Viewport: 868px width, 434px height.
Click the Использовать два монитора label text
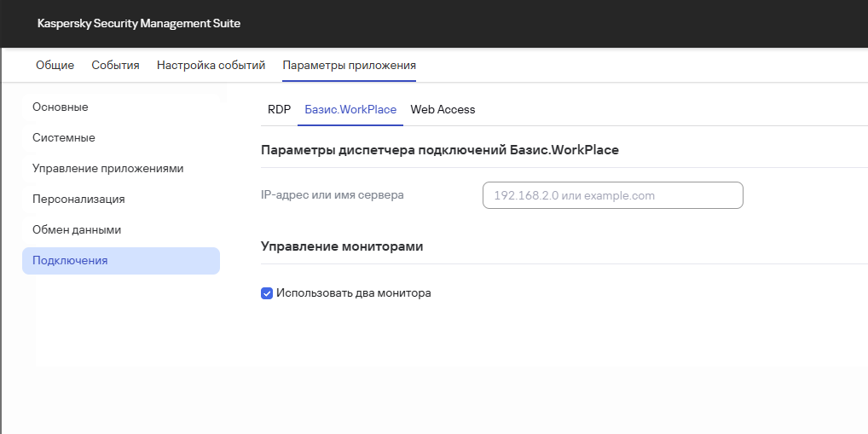(x=353, y=293)
